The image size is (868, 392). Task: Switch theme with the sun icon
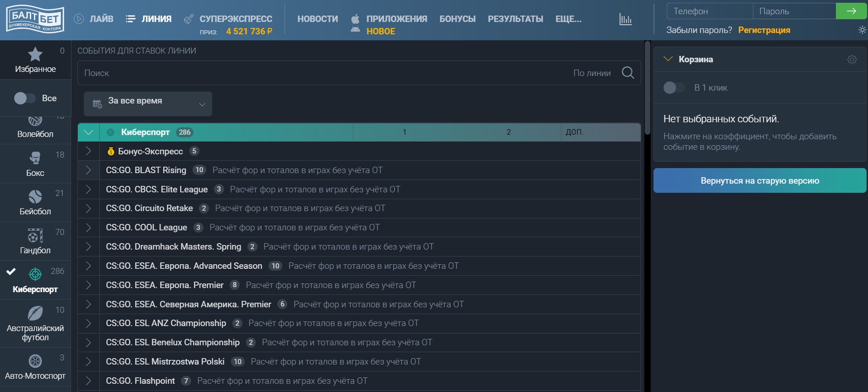862,30
